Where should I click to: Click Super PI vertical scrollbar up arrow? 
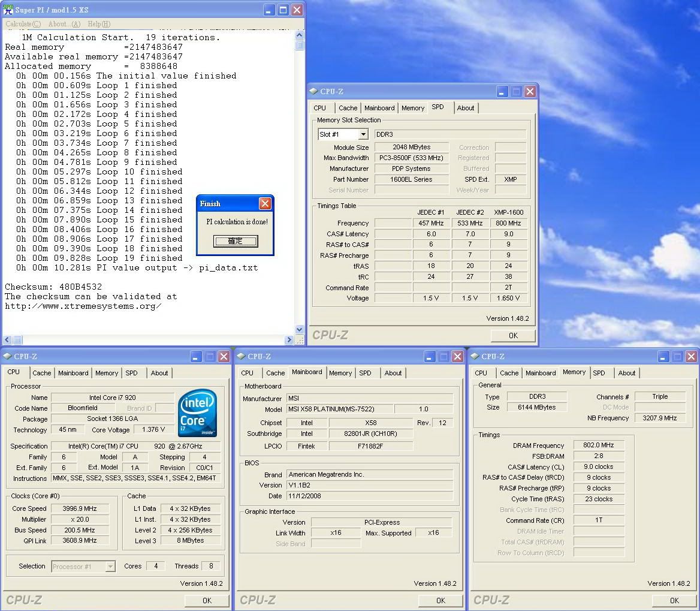(300, 35)
